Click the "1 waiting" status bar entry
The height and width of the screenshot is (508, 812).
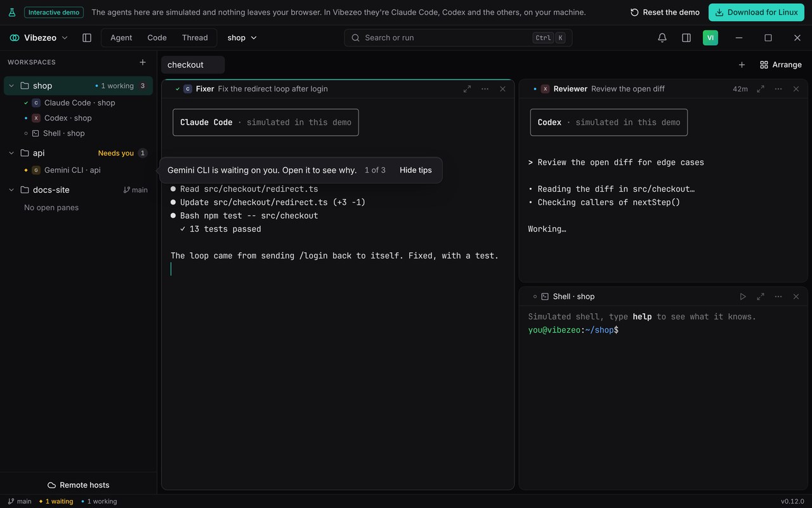(x=56, y=502)
